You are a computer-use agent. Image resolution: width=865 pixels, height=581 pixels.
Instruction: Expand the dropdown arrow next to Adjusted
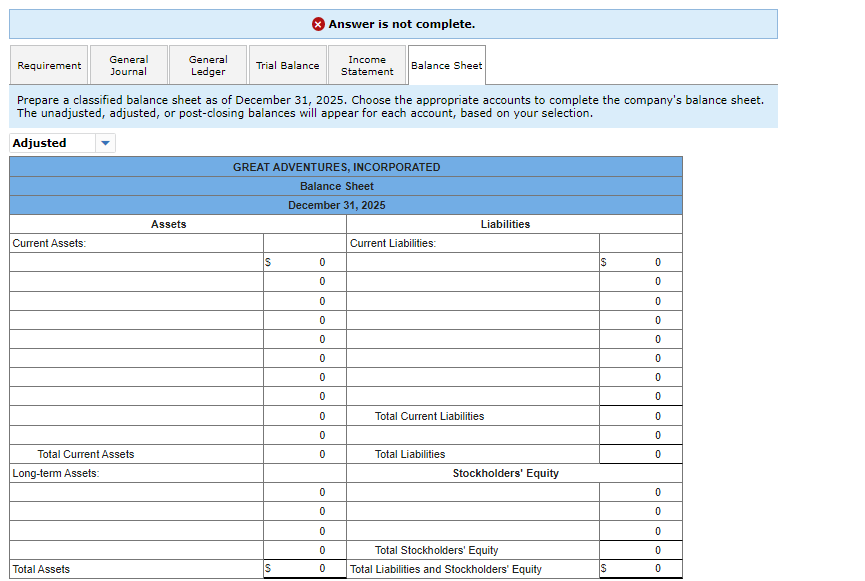(x=105, y=143)
